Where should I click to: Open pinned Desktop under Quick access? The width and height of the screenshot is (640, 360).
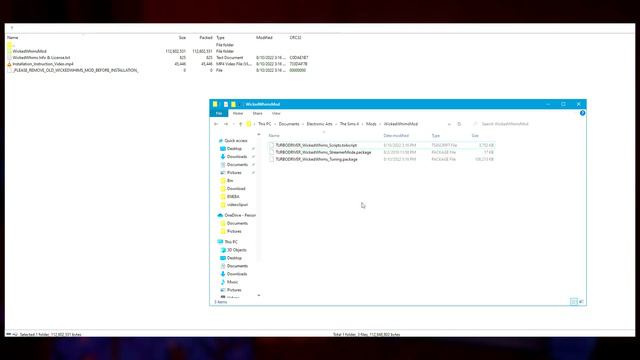[x=234, y=149]
